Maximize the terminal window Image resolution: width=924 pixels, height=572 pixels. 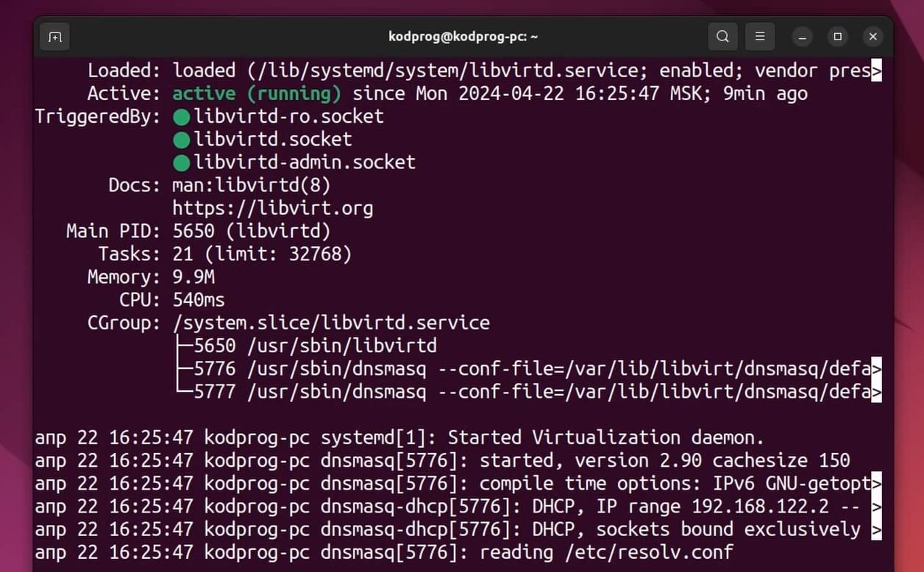click(x=838, y=37)
